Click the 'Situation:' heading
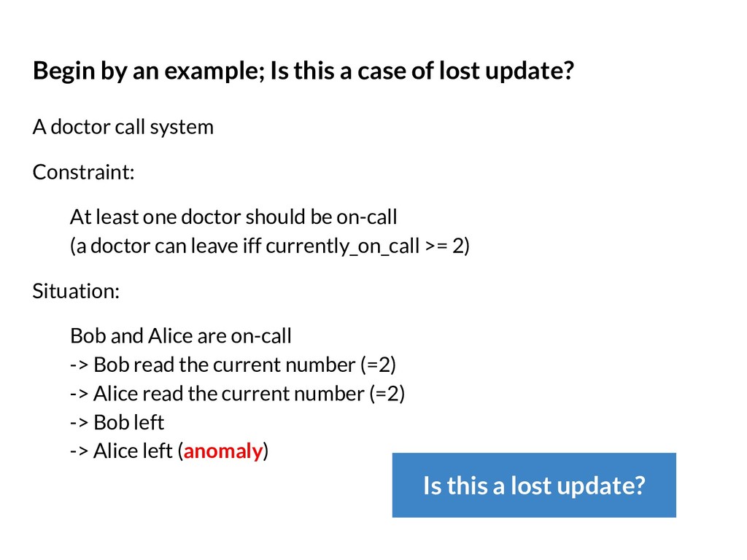Screen dimensions: 747x560 pyautogui.click(x=76, y=291)
